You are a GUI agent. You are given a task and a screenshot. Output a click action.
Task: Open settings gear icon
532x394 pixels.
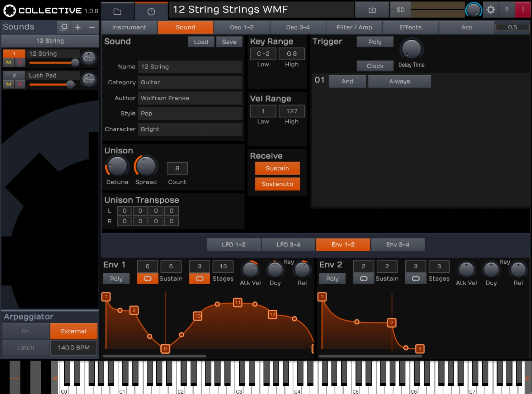coord(491,10)
